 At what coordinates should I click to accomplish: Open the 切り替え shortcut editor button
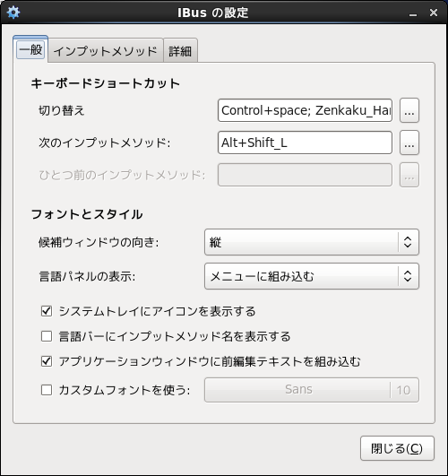coord(409,110)
